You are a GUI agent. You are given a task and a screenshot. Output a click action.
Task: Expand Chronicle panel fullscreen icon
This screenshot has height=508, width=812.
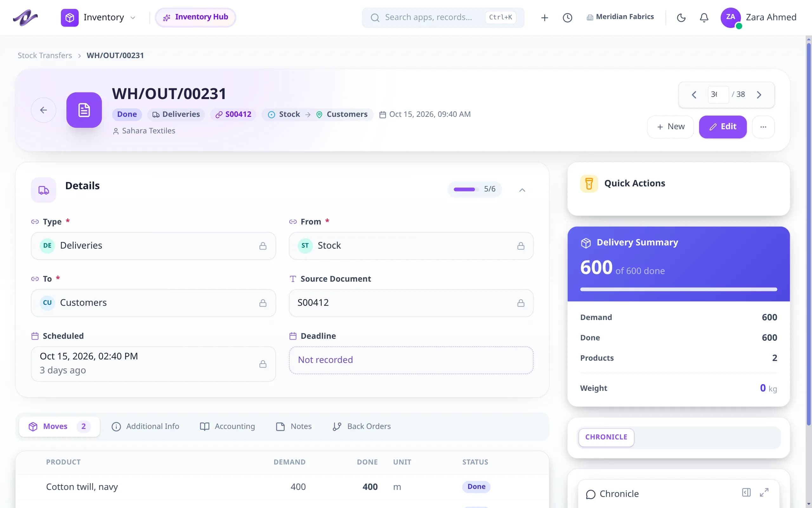764,492
